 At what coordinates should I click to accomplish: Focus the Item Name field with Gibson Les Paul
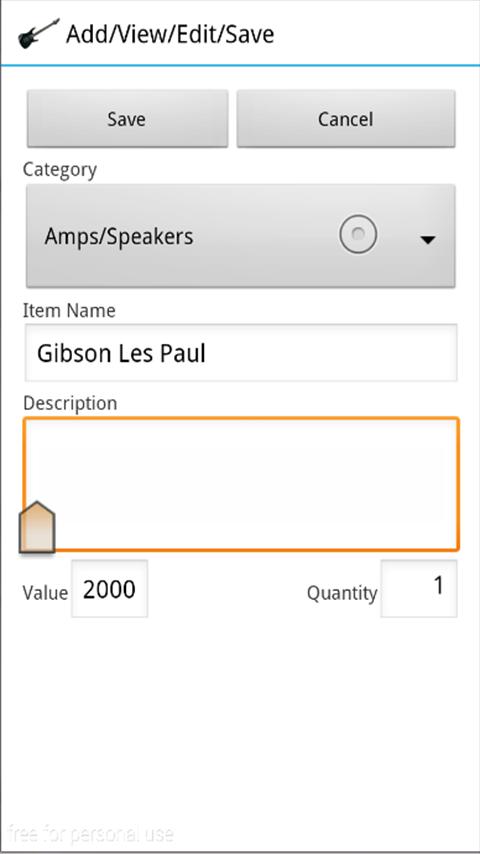tap(241, 353)
